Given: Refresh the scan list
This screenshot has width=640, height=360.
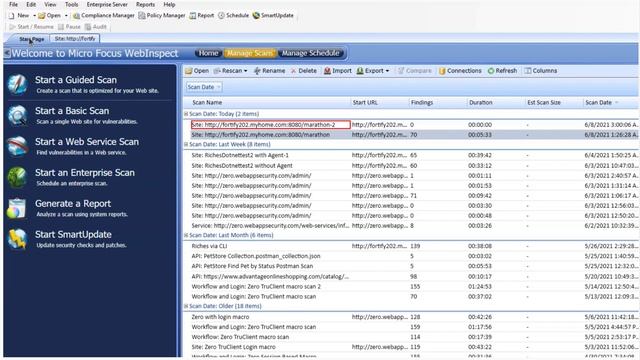Looking at the screenshot, I should coord(502,71).
